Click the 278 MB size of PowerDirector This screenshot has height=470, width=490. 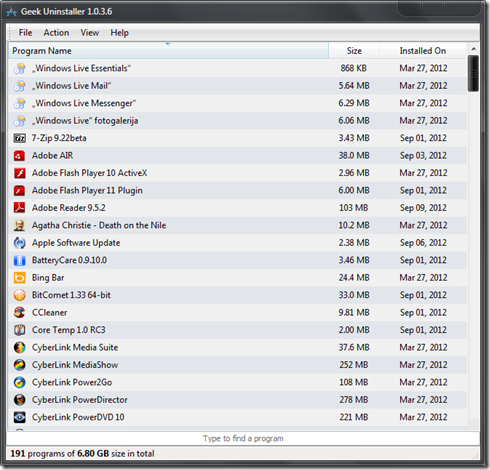[354, 400]
